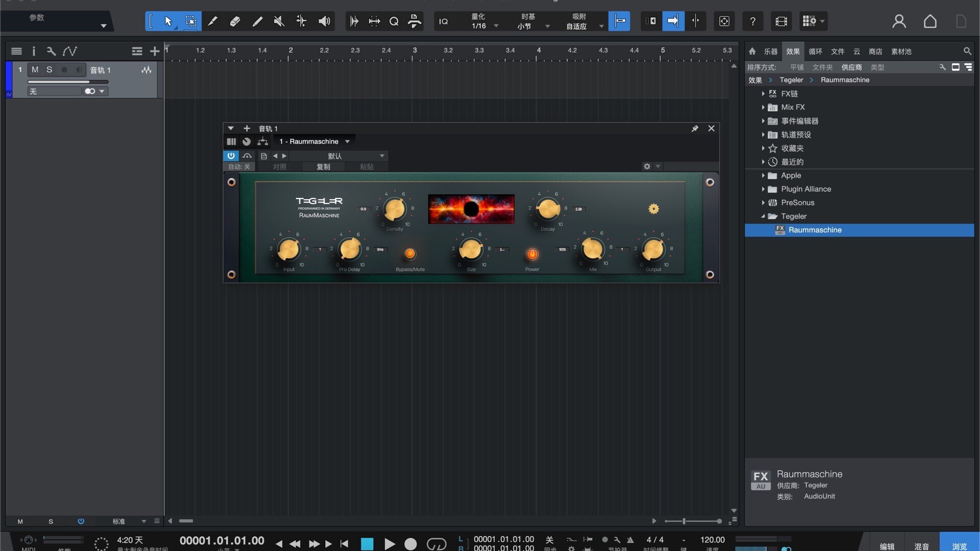
Task: Click the 复制 button in plugin header
Action: tap(323, 167)
